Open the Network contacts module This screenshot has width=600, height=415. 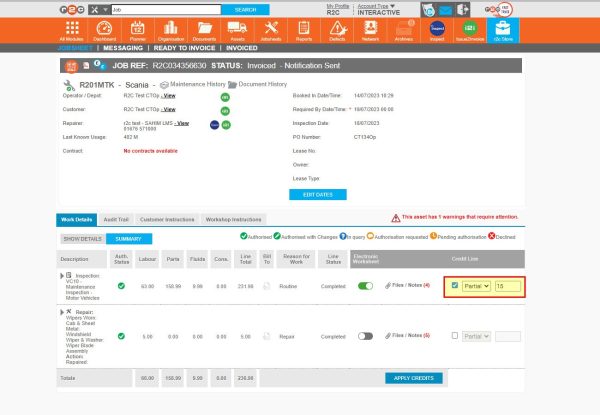coord(370,31)
